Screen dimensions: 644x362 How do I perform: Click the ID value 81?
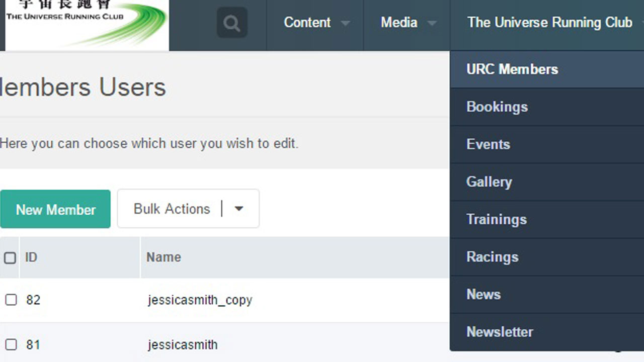pyautogui.click(x=33, y=345)
